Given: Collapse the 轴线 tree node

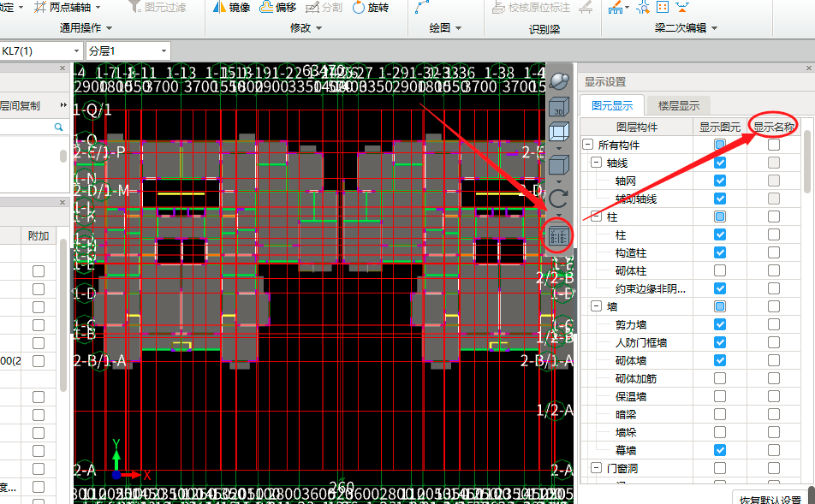Looking at the screenshot, I should coord(597,163).
